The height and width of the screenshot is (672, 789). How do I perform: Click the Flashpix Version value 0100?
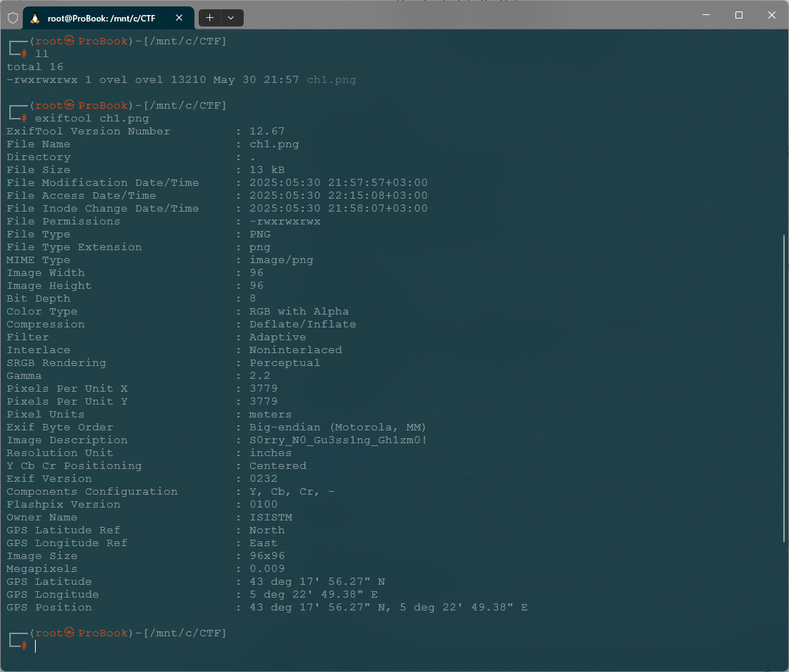point(264,504)
